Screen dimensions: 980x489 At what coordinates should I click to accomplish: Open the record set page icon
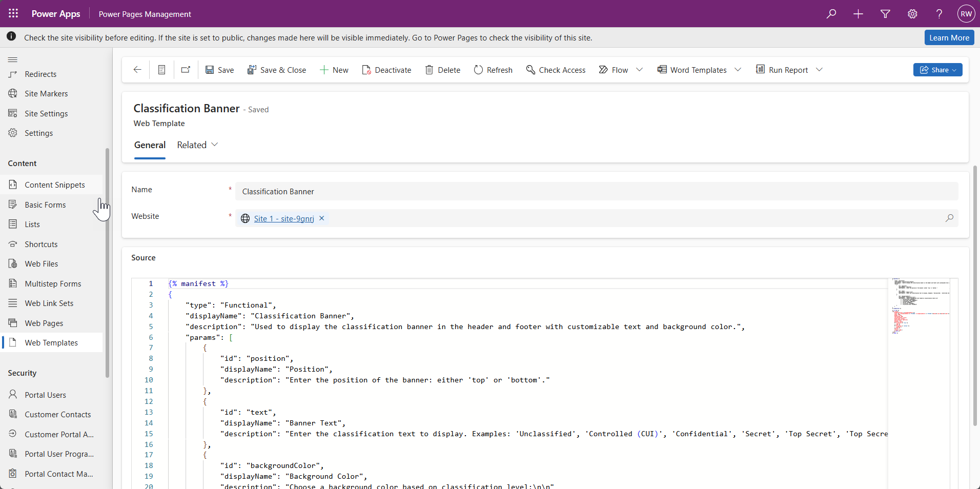tap(161, 70)
